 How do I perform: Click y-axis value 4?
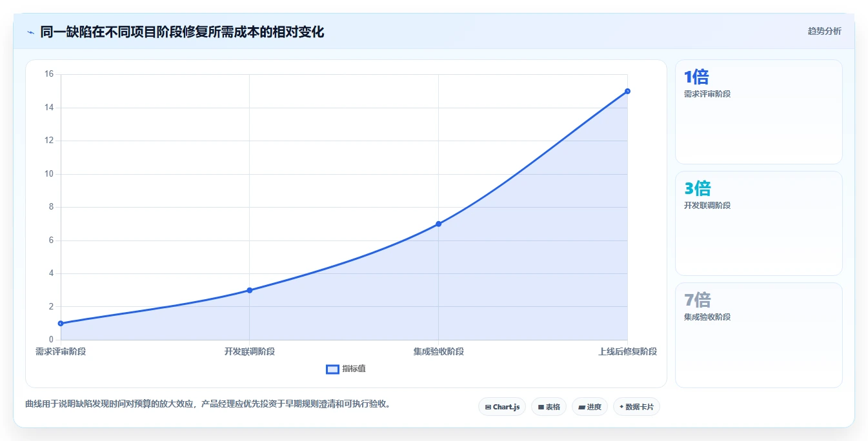[51, 273]
